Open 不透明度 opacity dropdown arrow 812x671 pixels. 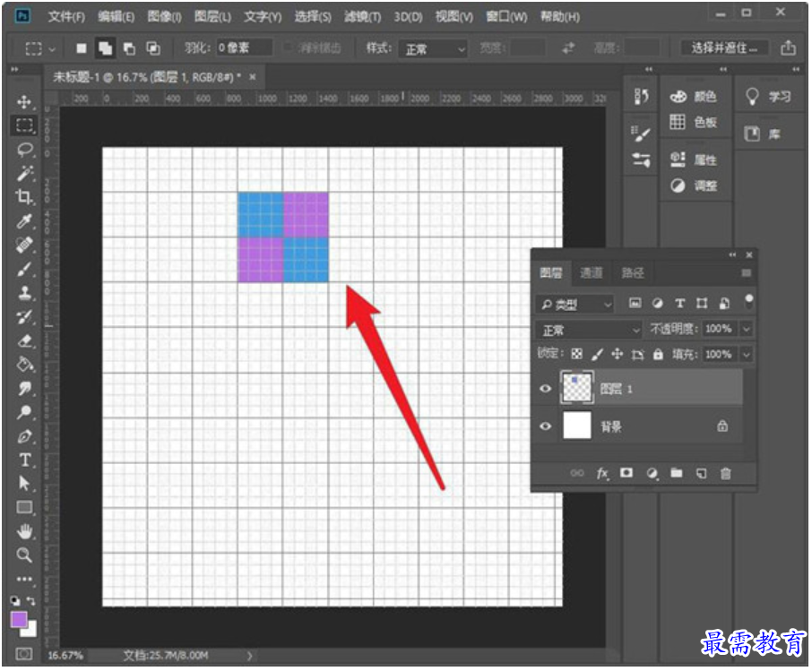point(747,329)
